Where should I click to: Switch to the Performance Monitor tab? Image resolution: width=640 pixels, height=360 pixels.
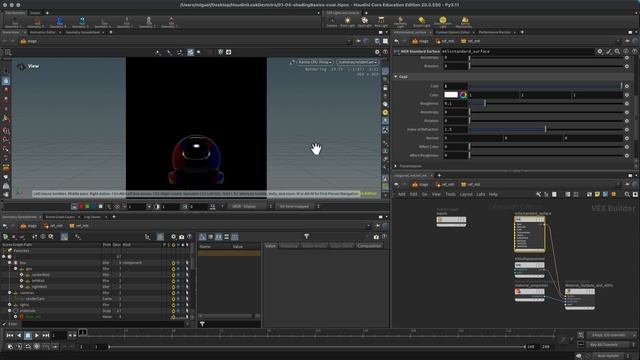494,32
